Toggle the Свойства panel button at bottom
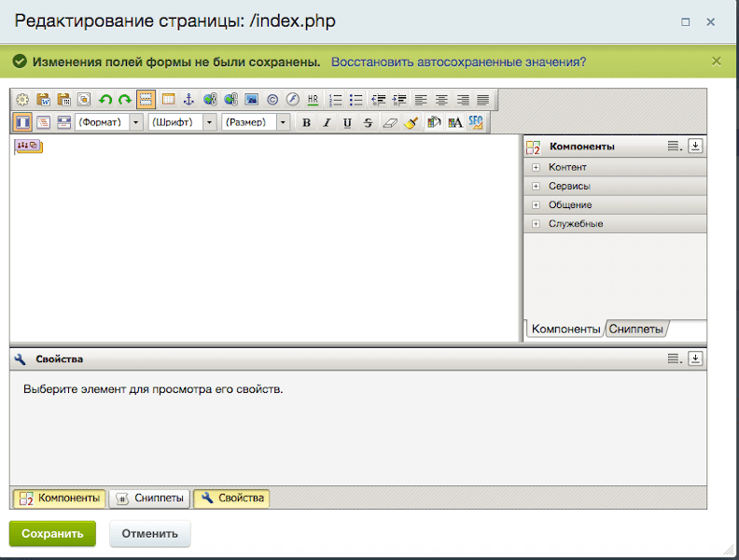 (x=231, y=498)
